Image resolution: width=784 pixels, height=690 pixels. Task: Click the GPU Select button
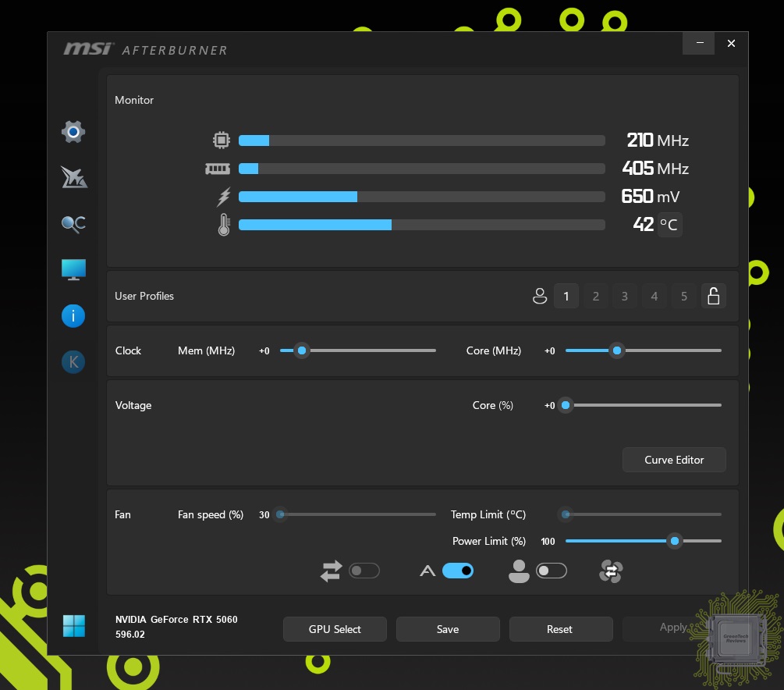point(335,629)
